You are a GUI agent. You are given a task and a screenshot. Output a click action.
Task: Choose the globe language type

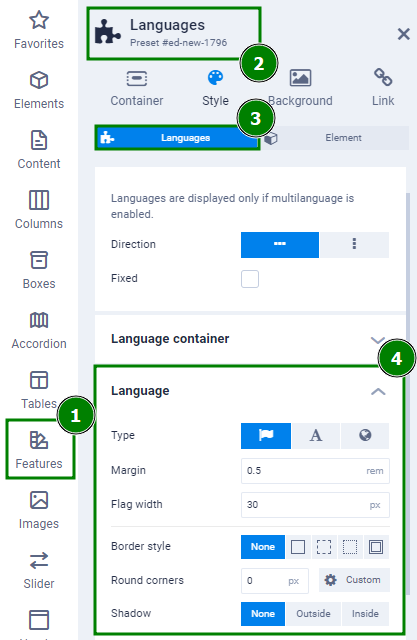pos(365,436)
